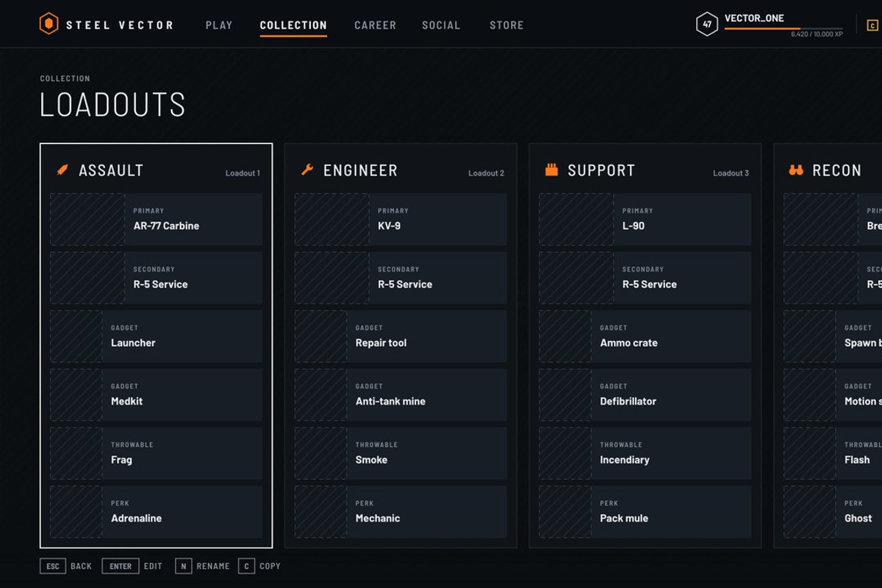
Task: Open the Collection tab
Action: [x=293, y=25]
